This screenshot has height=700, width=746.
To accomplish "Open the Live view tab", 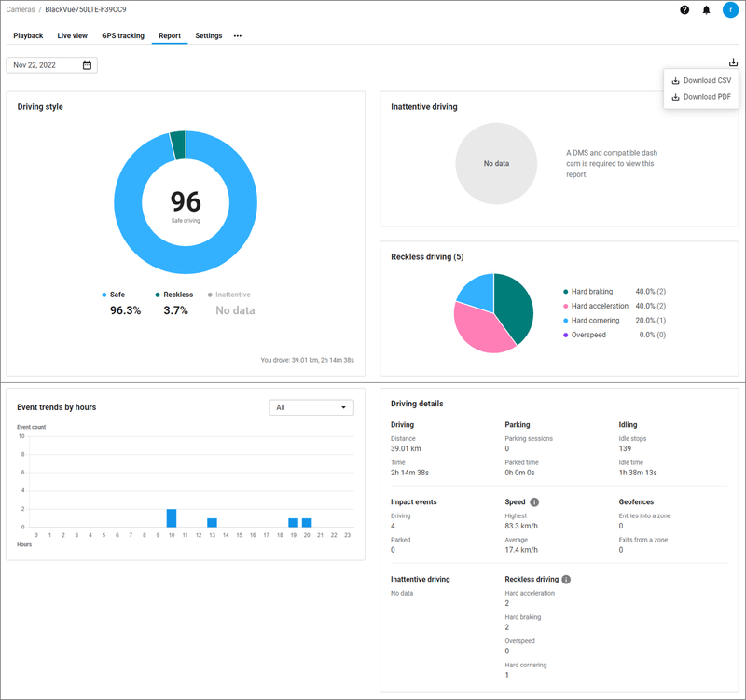I will tap(73, 36).
